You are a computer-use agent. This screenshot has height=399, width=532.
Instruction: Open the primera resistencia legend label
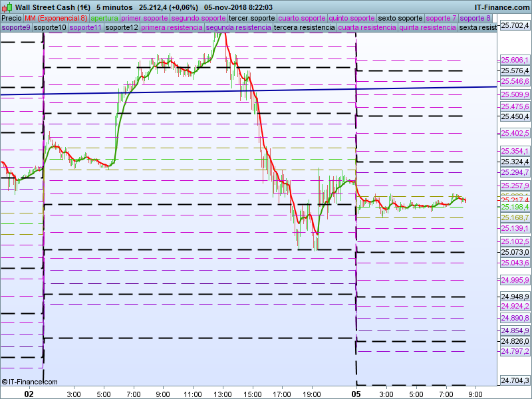(x=172, y=28)
